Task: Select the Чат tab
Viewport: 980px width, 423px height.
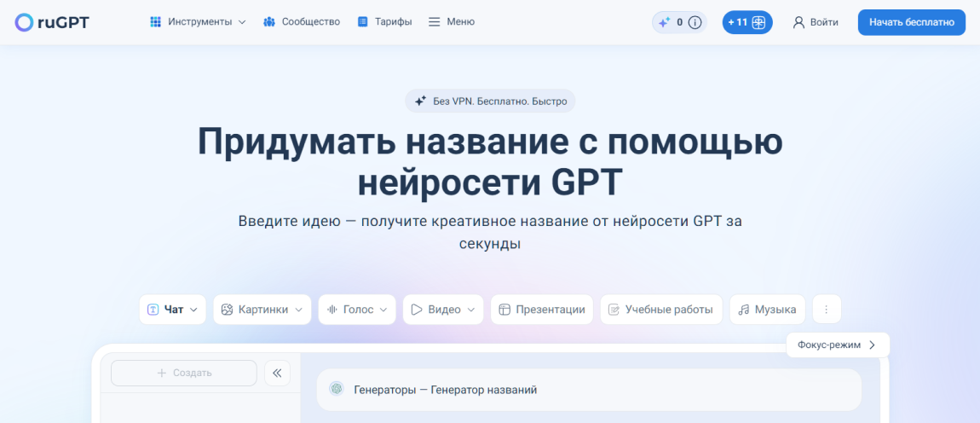Action: pyautogui.click(x=172, y=309)
